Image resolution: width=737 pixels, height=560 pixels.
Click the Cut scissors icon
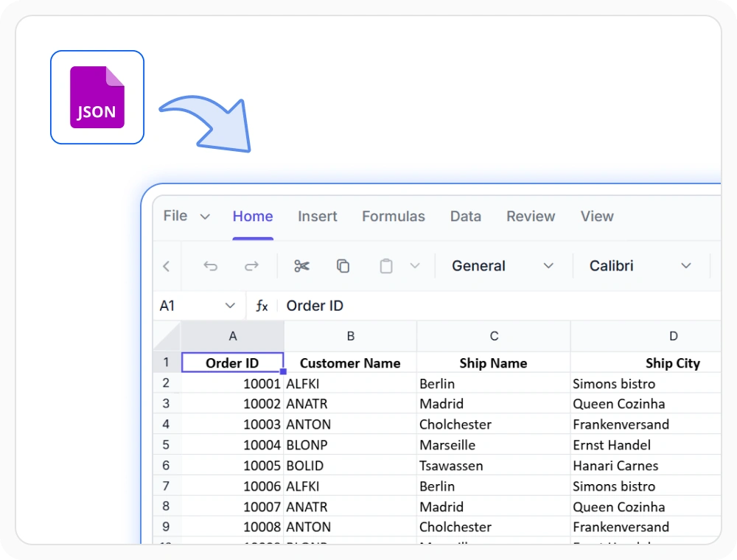coord(301,266)
